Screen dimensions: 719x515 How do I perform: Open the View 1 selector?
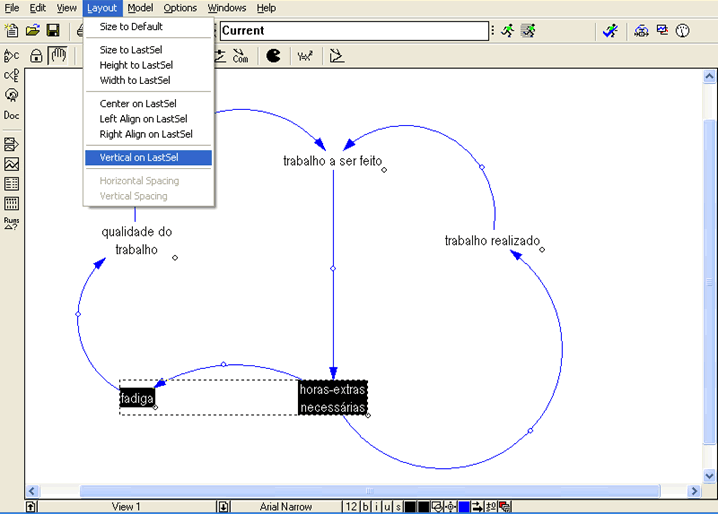[125, 507]
